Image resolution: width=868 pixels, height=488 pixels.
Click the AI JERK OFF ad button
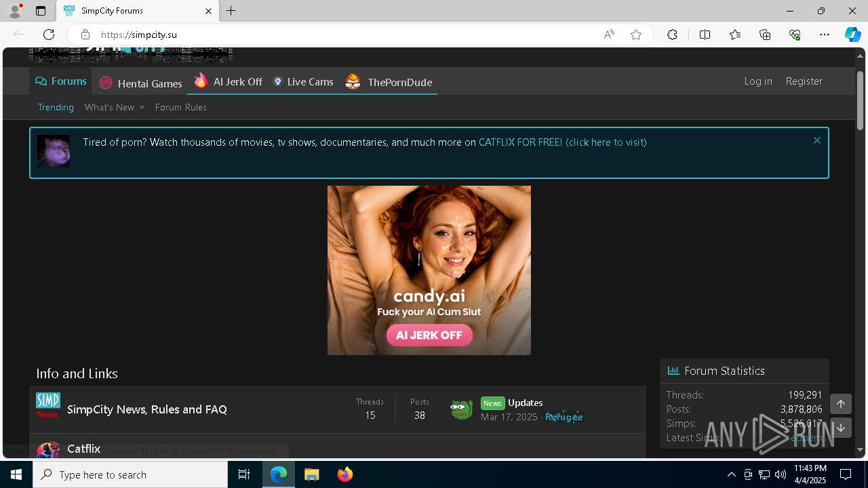[x=429, y=335]
